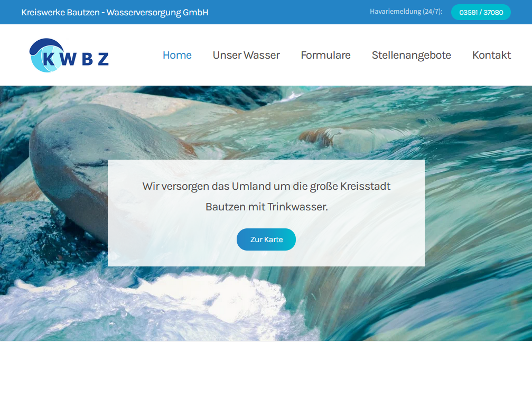Image resolution: width=532 pixels, height=406 pixels.
Task: Click the blue top bar between title and Havariemeldung
Action: pyautogui.click(x=288, y=12)
